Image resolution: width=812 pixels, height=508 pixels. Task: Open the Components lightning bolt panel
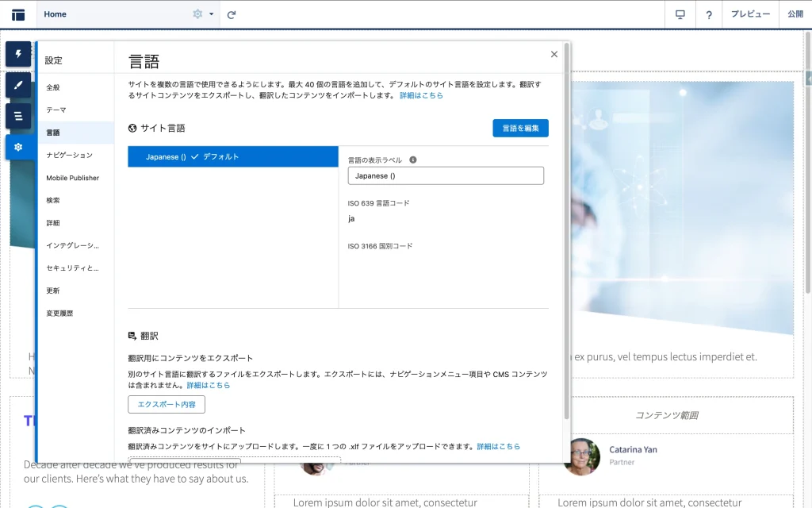point(18,54)
